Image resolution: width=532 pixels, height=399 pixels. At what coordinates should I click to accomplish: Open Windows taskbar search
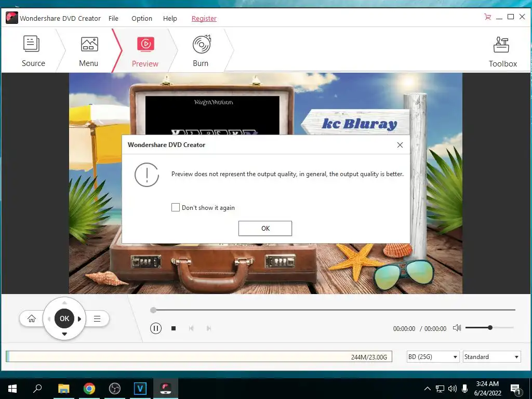[x=37, y=389]
